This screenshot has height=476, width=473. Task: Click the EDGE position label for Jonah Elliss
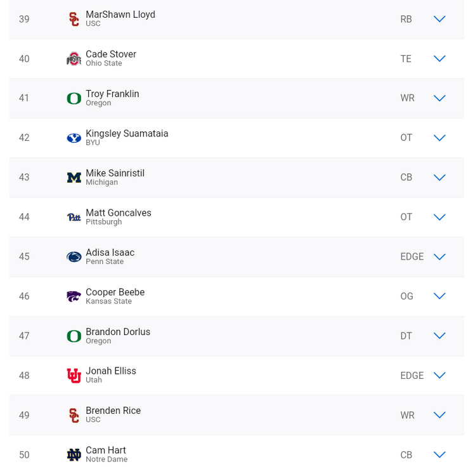[411, 376]
